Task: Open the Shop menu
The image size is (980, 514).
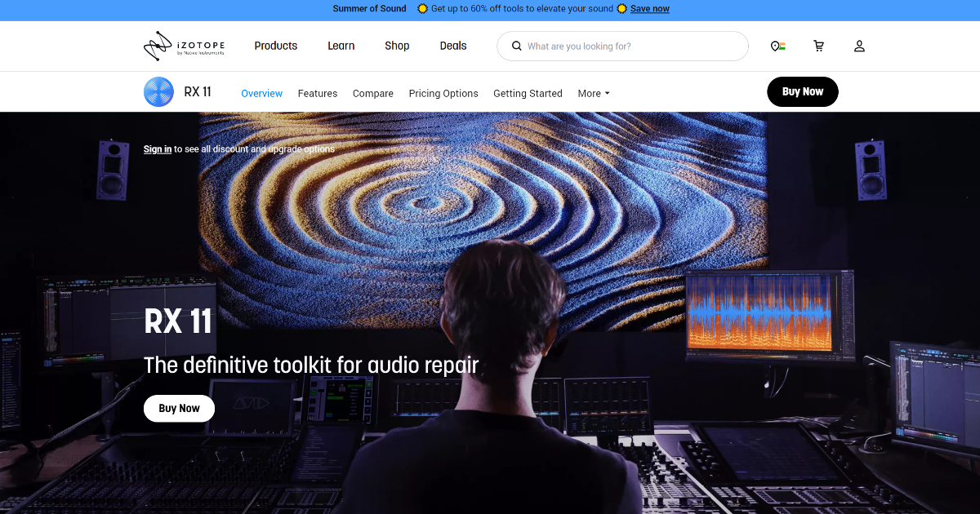Action: [397, 46]
